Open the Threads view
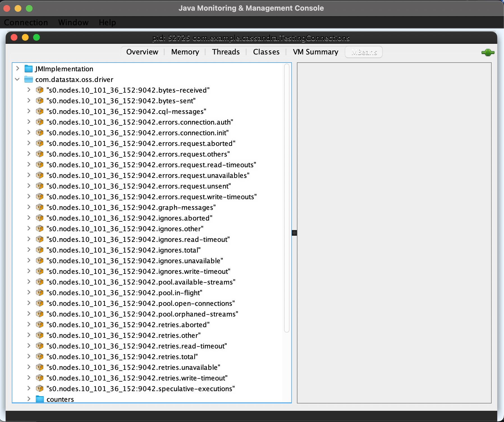 coord(226,52)
